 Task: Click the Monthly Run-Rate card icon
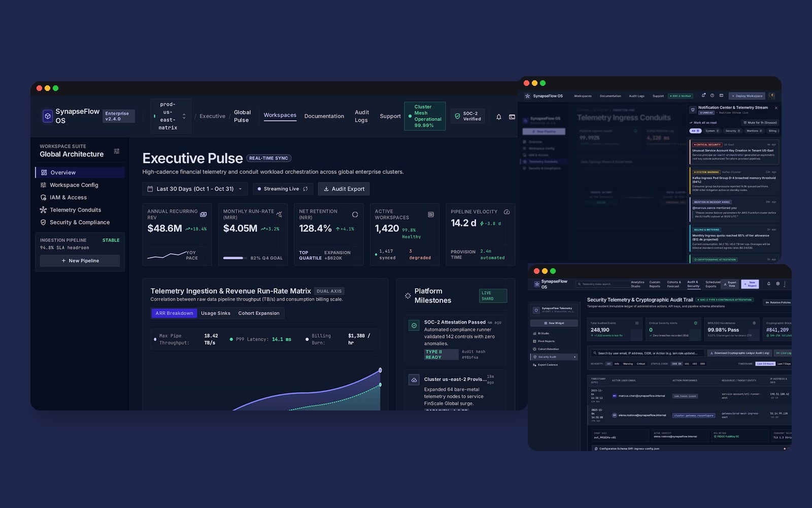click(x=279, y=214)
